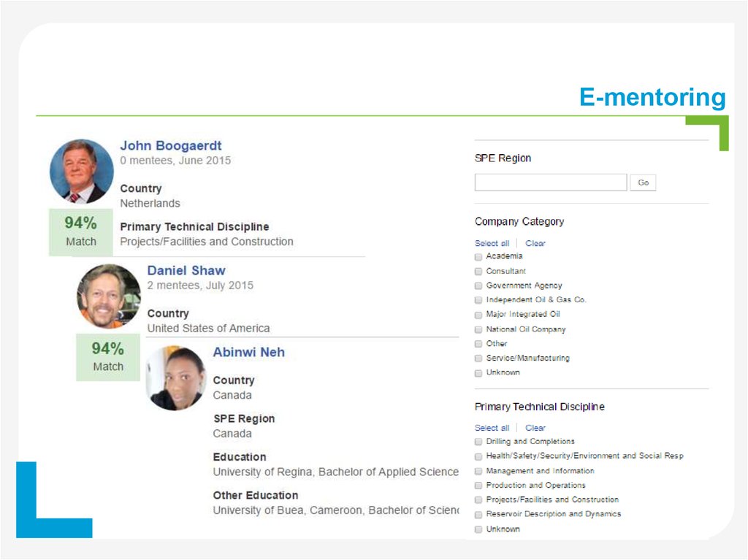Enable the National Oil Company checkbox
This screenshot has width=748, height=560.
coord(478,329)
